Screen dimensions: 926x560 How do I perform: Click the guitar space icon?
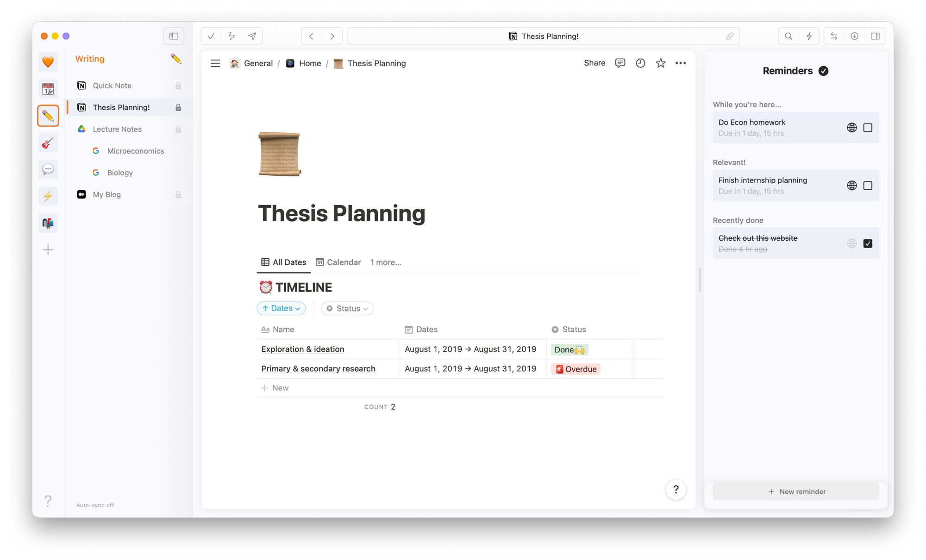[x=48, y=143]
